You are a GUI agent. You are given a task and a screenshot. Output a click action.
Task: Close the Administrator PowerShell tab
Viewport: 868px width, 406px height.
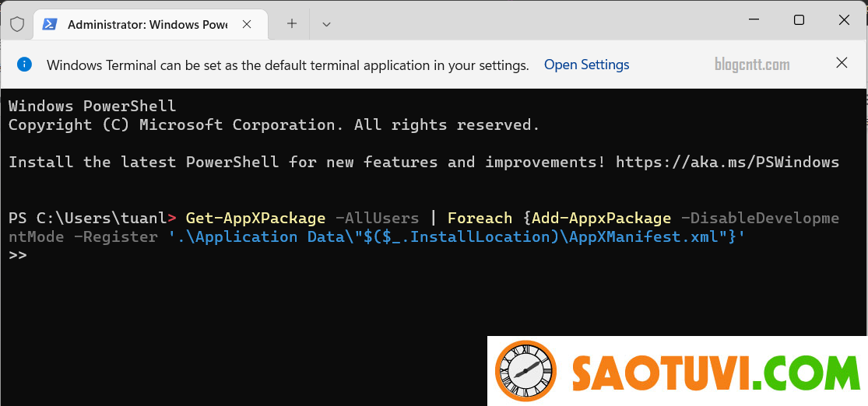coord(247,24)
